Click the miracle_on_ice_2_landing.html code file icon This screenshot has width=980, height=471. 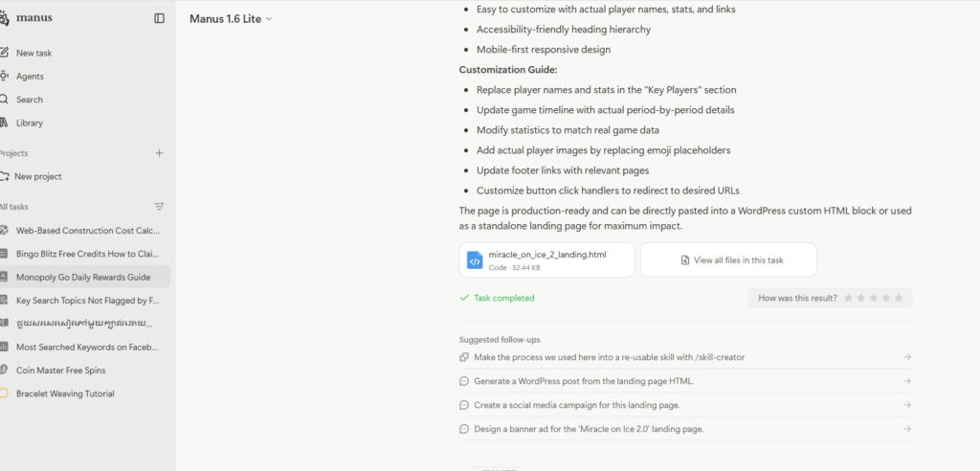pos(475,260)
